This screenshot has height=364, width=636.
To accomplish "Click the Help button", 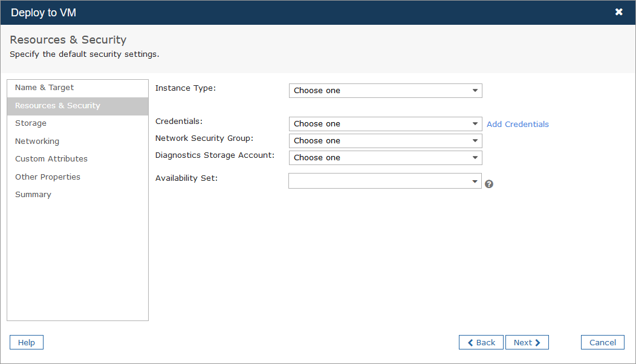I will (27, 342).
